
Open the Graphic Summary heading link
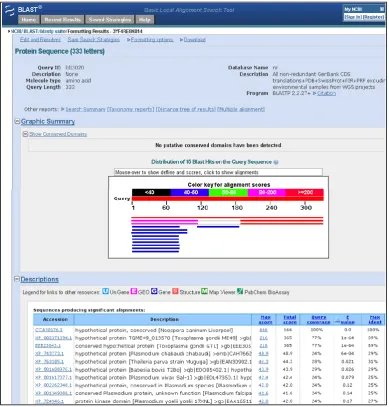[48, 122]
